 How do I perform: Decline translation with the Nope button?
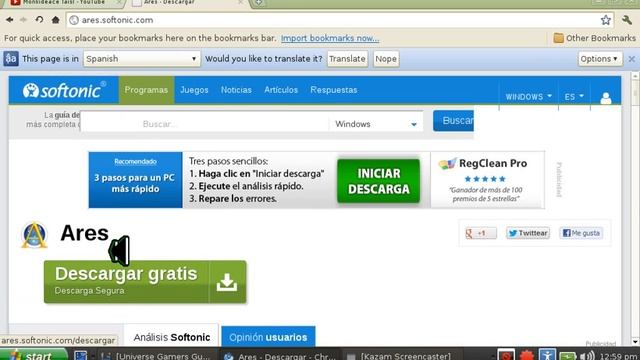click(386, 59)
